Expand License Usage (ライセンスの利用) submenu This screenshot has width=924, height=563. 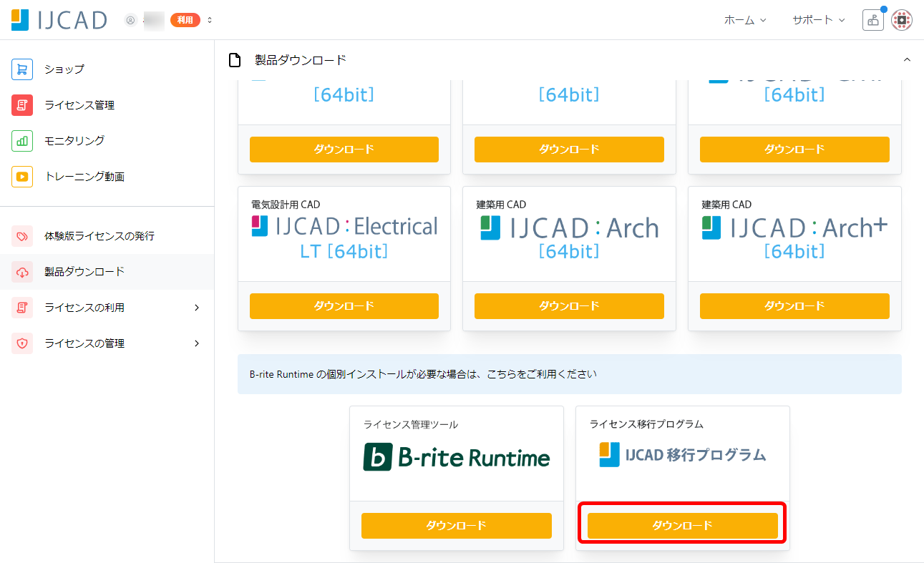click(197, 308)
